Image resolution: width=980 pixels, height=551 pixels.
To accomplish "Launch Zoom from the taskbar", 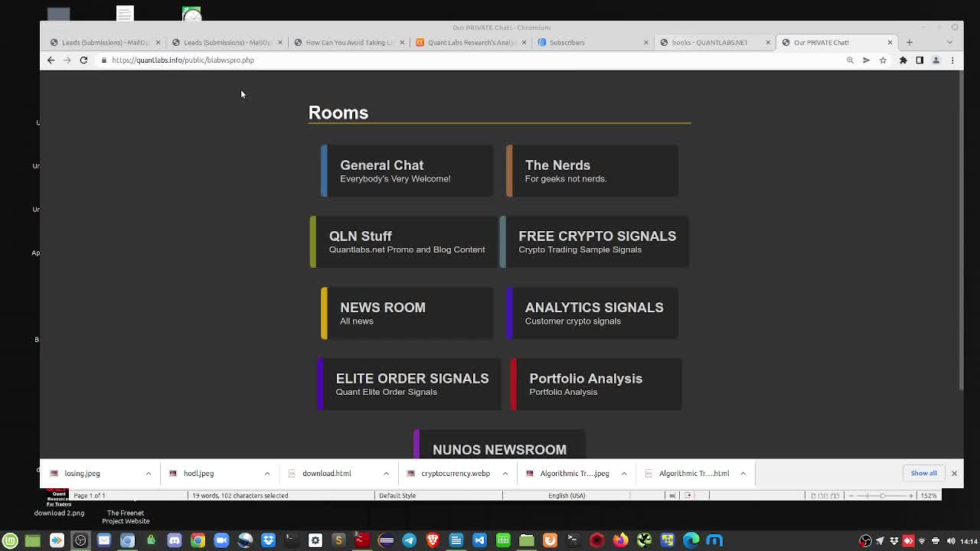I will click(221, 540).
